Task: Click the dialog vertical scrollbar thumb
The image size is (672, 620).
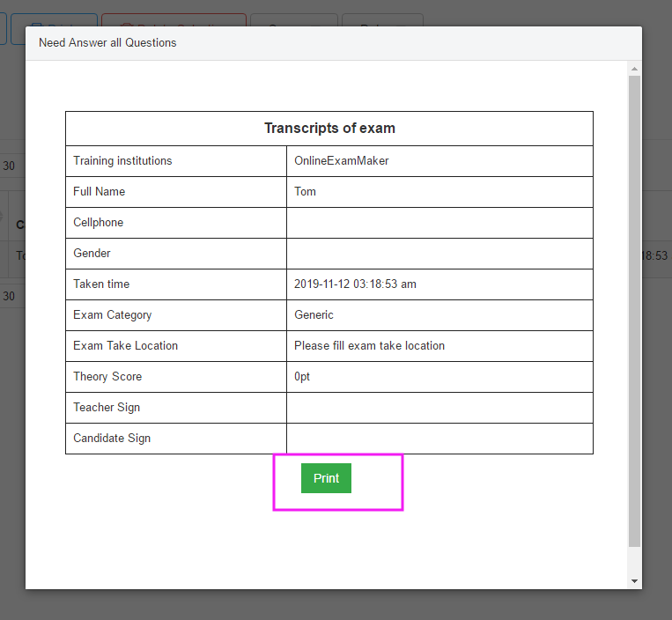Action: point(634,311)
